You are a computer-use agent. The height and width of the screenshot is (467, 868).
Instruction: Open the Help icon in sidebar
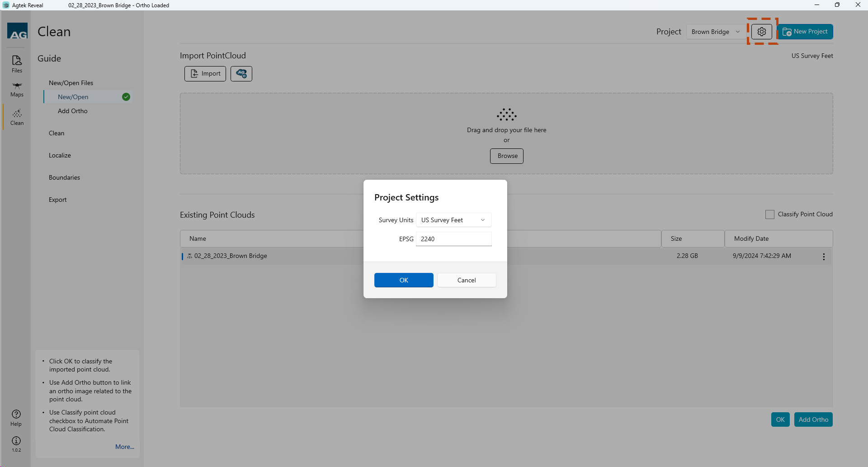pos(16,417)
